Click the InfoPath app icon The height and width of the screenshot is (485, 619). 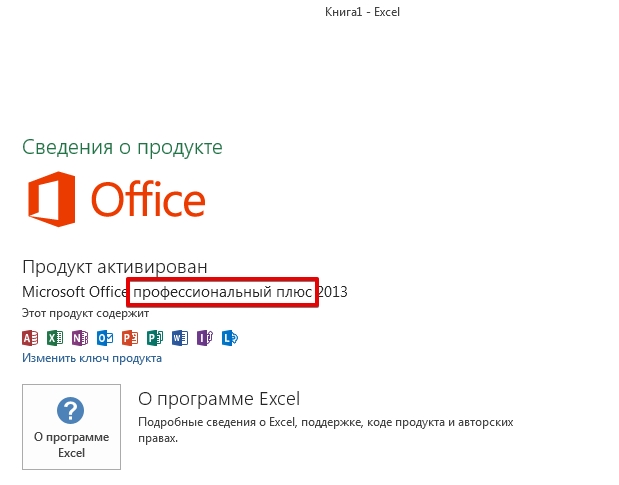point(205,338)
